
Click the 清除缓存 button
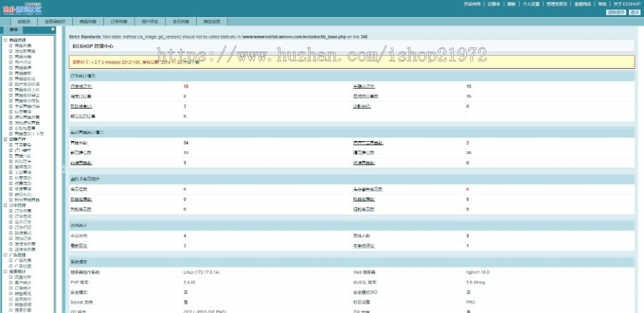tap(616, 12)
